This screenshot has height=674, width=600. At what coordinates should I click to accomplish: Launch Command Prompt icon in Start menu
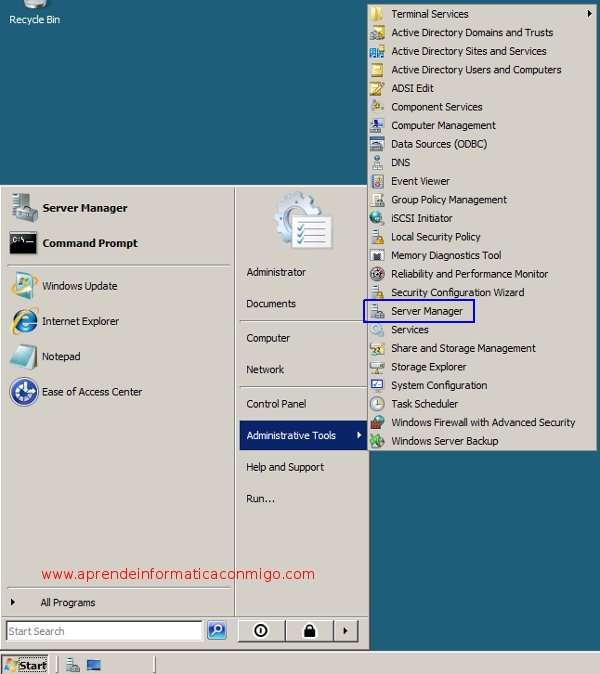(x=24, y=243)
